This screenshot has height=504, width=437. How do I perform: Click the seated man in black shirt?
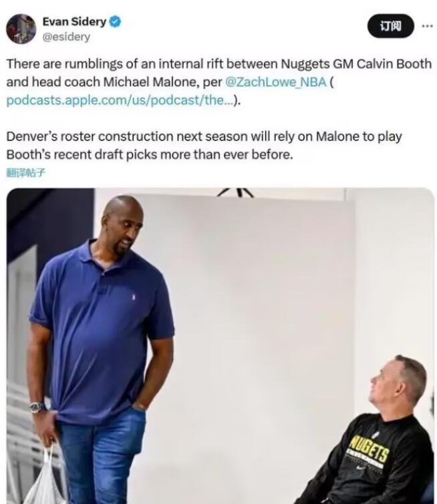pyautogui.click(x=370, y=429)
